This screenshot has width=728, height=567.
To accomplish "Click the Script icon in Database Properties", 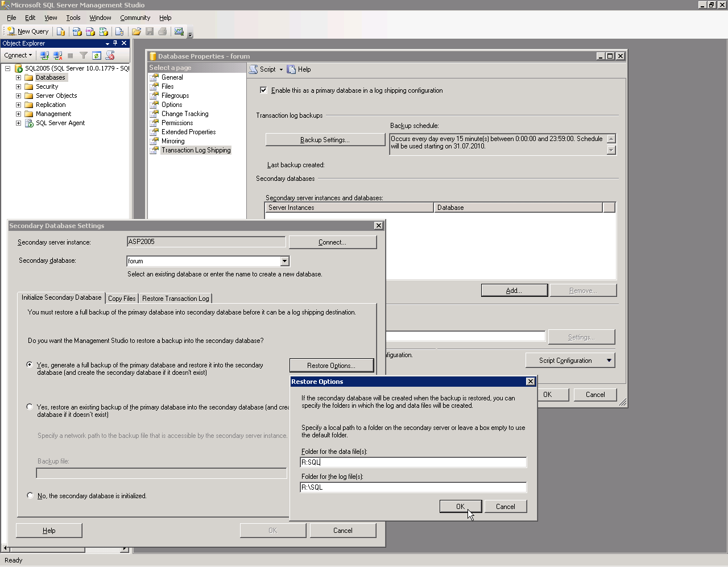I will click(x=262, y=69).
